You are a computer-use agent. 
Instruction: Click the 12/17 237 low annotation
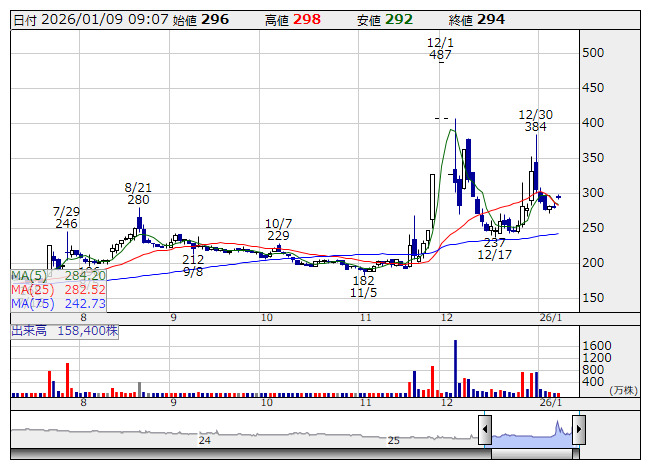coord(494,249)
